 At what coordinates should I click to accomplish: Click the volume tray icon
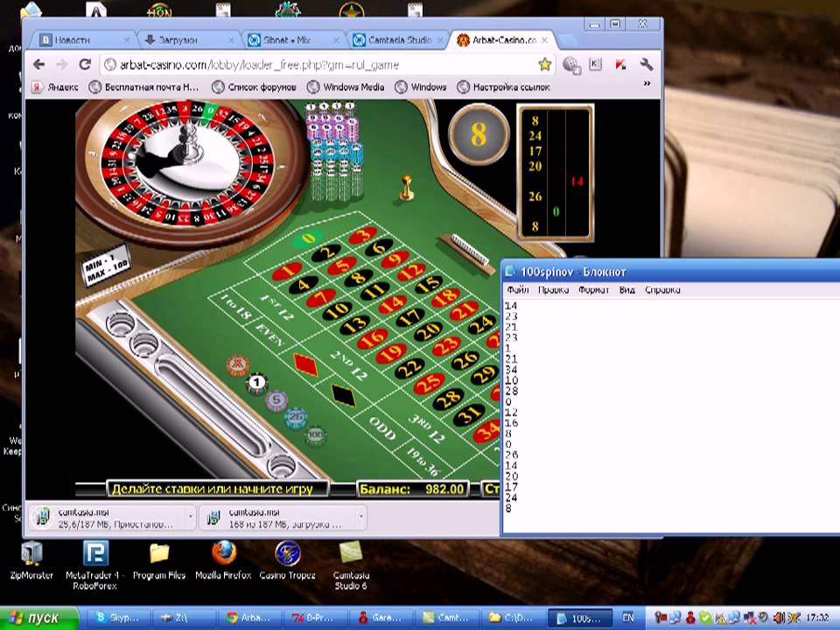point(780,618)
